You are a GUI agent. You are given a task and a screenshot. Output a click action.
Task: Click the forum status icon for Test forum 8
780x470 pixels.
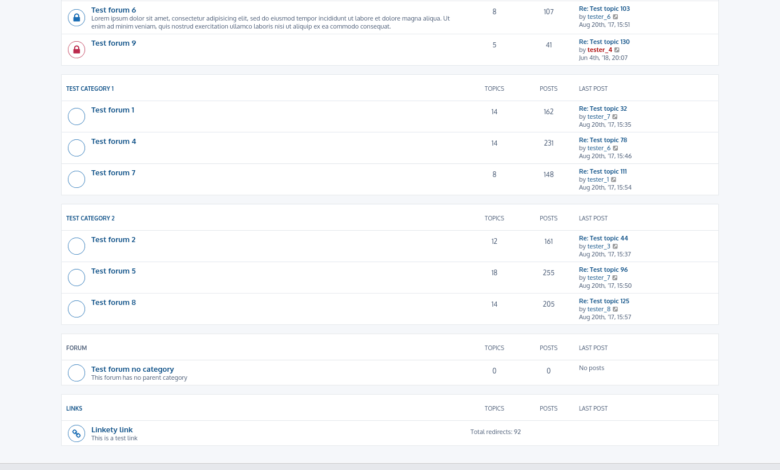(76, 309)
